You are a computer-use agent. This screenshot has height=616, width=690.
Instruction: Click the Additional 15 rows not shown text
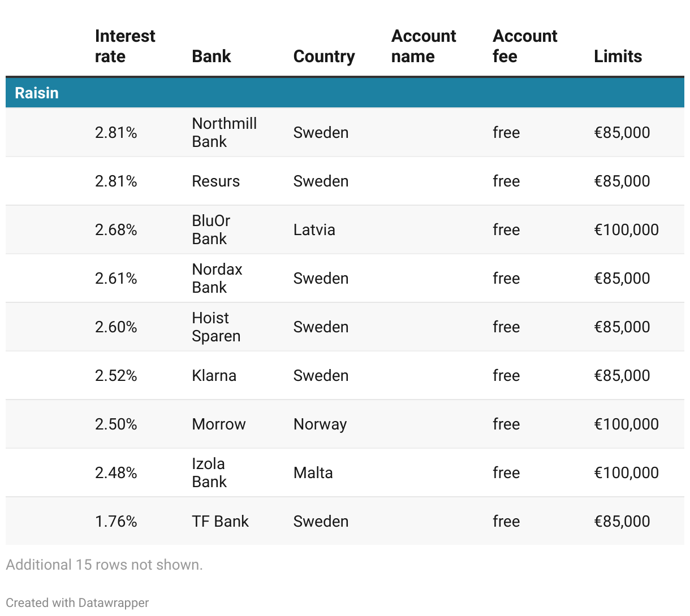104,565
